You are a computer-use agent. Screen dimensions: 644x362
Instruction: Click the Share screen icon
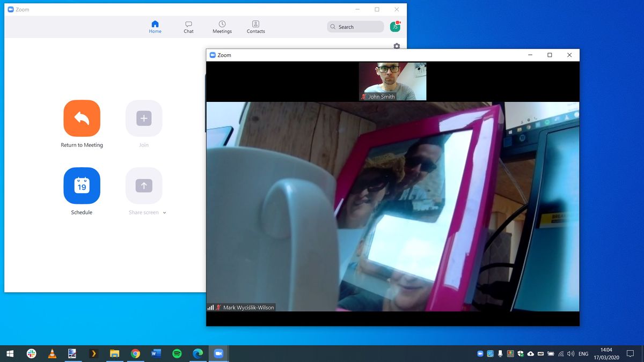point(143,186)
